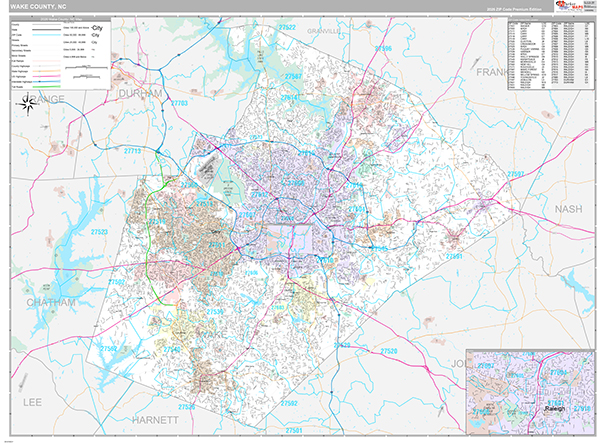Viewport: 600px width, 443px height.
Task: Click ZIP code label 27539
Action: click(x=215, y=312)
